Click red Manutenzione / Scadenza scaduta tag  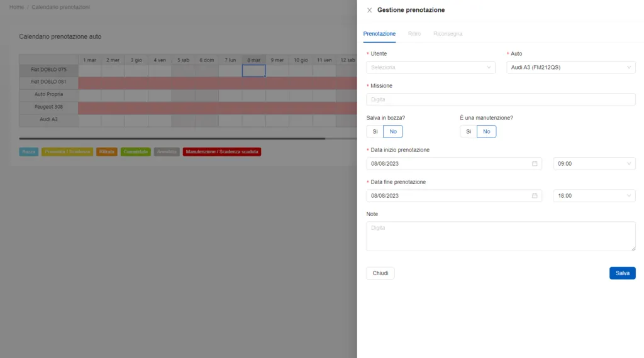[x=222, y=152]
